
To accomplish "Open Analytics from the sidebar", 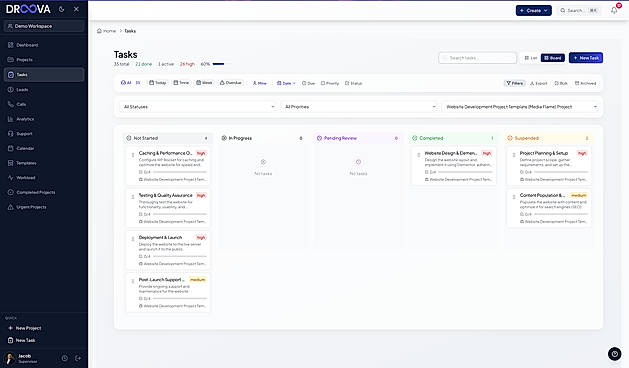I will click(44, 119).
